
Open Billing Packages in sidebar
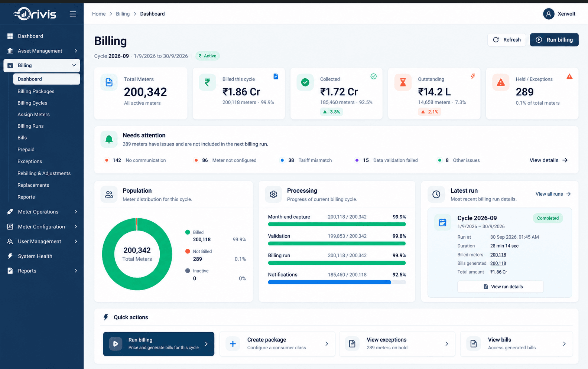pos(36,91)
